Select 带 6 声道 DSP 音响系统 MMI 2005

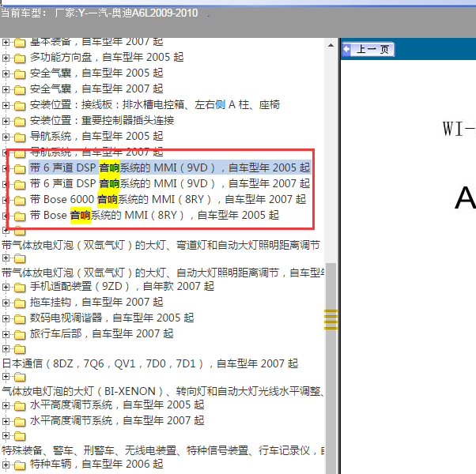click(x=170, y=167)
